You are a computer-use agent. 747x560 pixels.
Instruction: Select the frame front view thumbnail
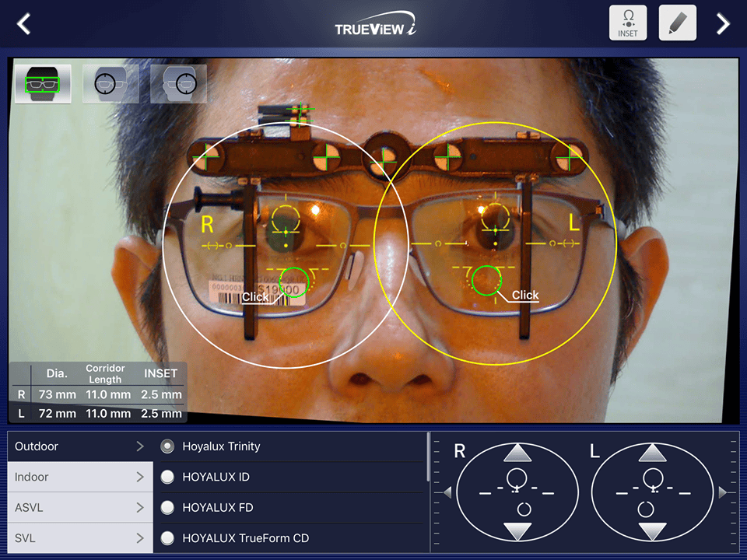coord(43,84)
